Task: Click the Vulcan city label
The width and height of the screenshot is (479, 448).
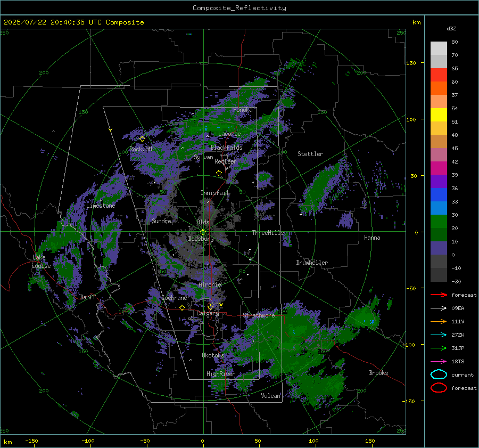Action: (x=270, y=396)
